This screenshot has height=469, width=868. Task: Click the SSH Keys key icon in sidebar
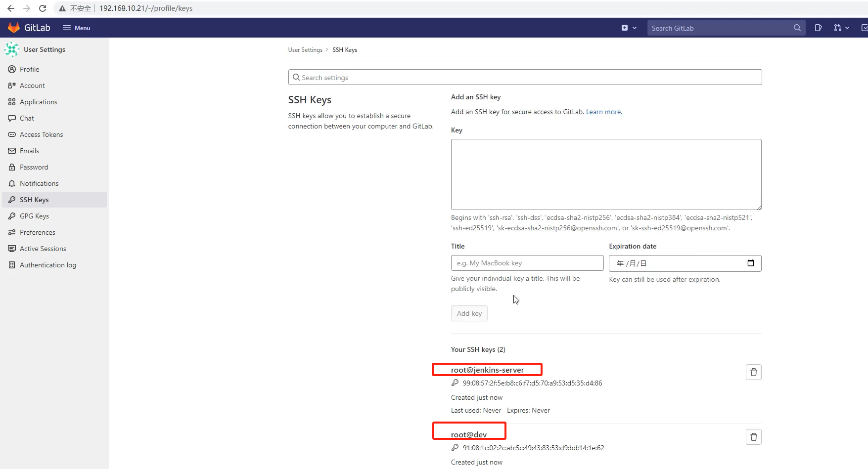click(12, 200)
